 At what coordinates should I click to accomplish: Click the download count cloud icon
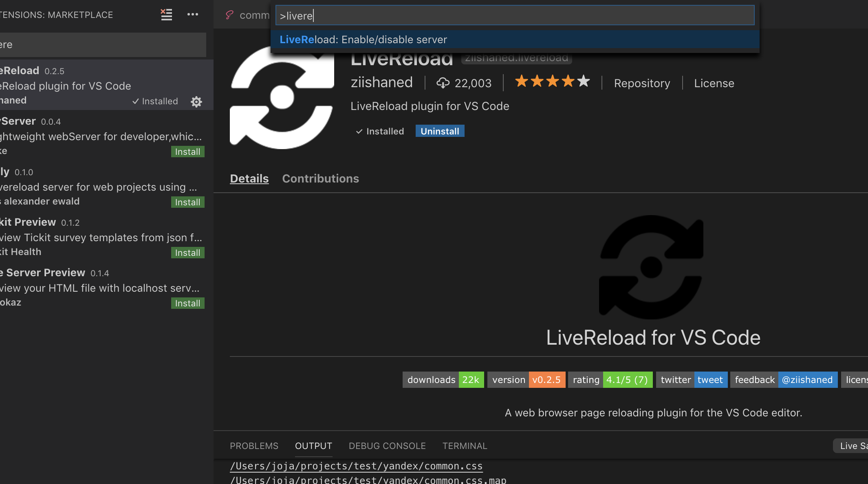pyautogui.click(x=443, y=83)
